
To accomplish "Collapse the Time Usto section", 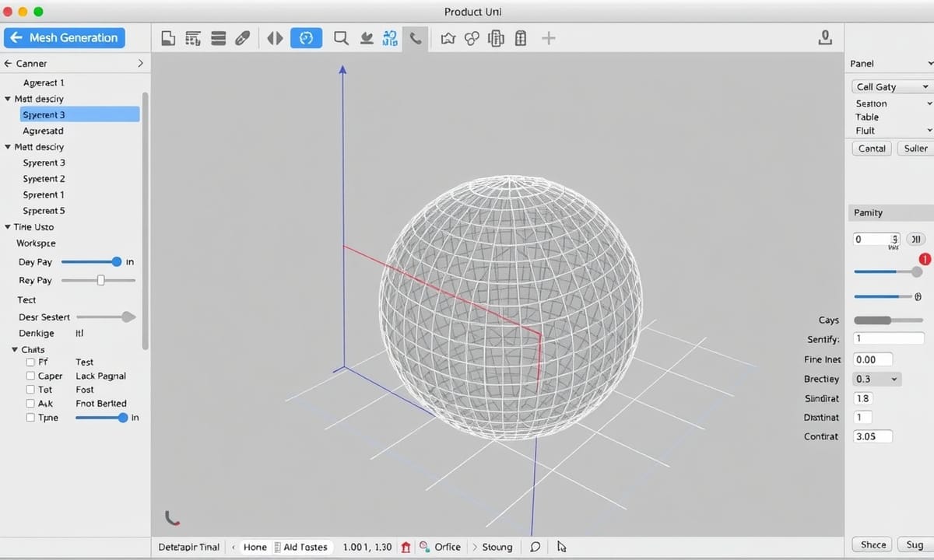I will (8, 227).
